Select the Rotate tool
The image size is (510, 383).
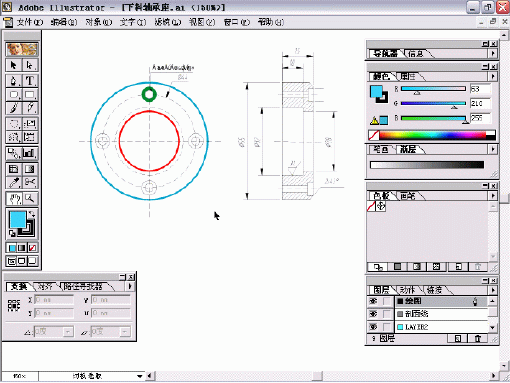14,124
